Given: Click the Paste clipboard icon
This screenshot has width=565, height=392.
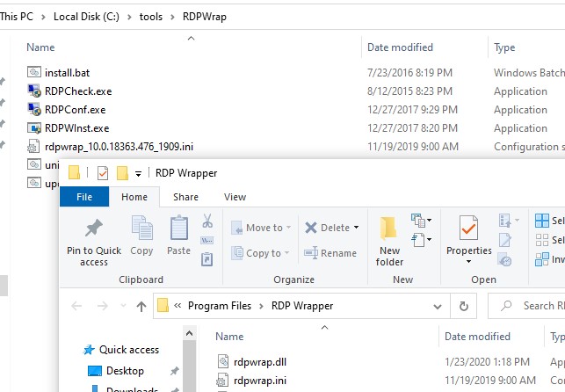Looking at the screenshot, I should 179,228.
